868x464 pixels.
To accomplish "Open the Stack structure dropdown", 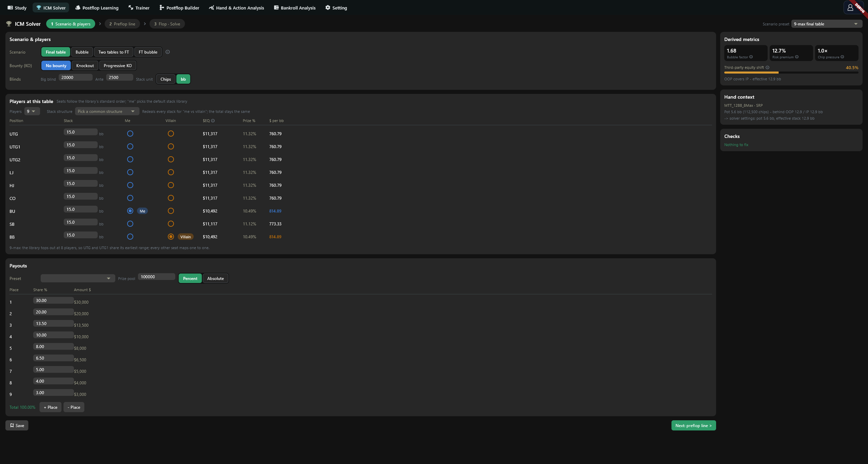I will tap(107, 111).
